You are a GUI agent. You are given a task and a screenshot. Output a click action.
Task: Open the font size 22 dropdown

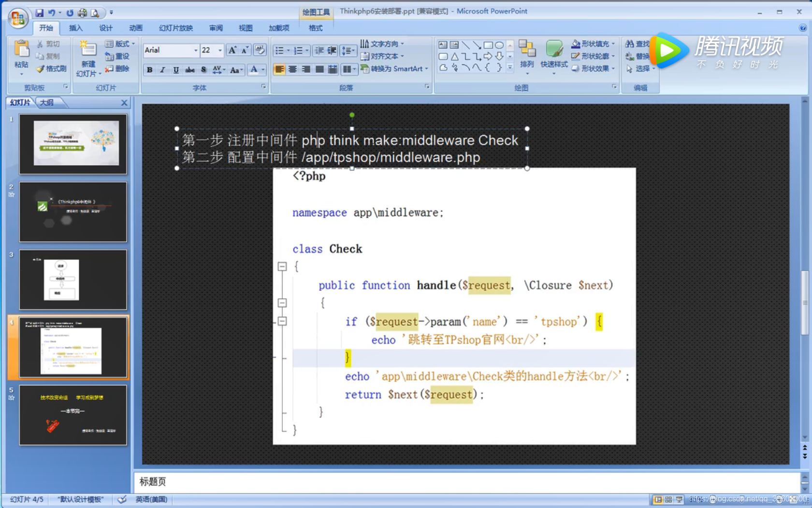pos(220,50)
